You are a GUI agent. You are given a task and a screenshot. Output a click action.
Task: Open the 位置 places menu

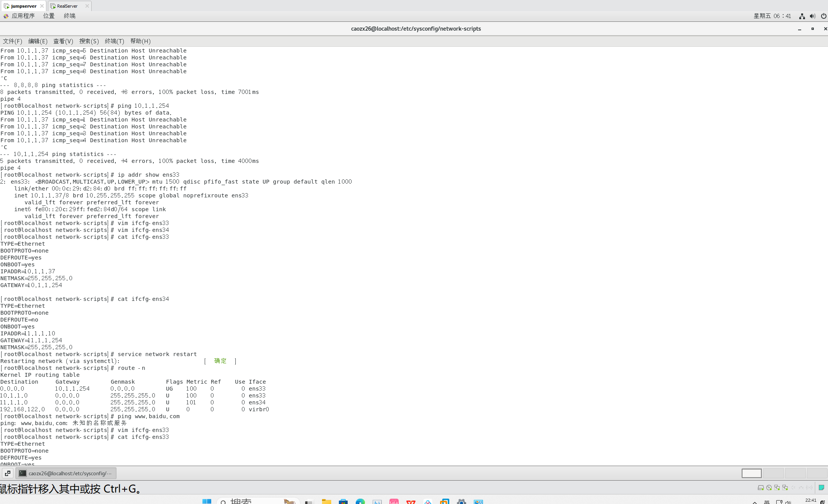point(49,16)
